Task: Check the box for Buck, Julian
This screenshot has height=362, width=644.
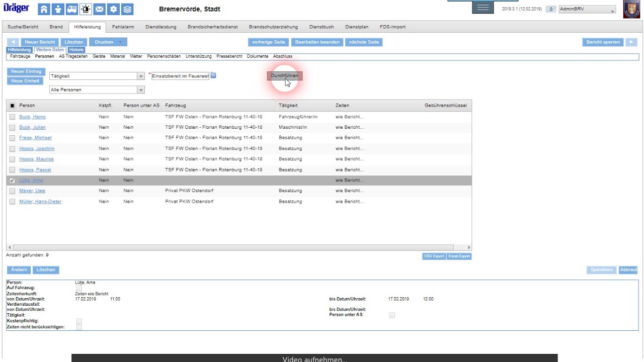Action: pos(13,127)
